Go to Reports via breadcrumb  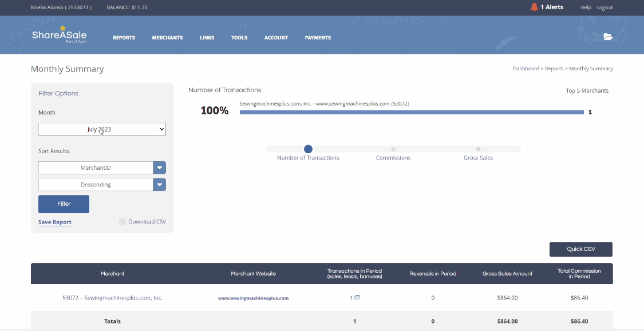coord(554,69)
